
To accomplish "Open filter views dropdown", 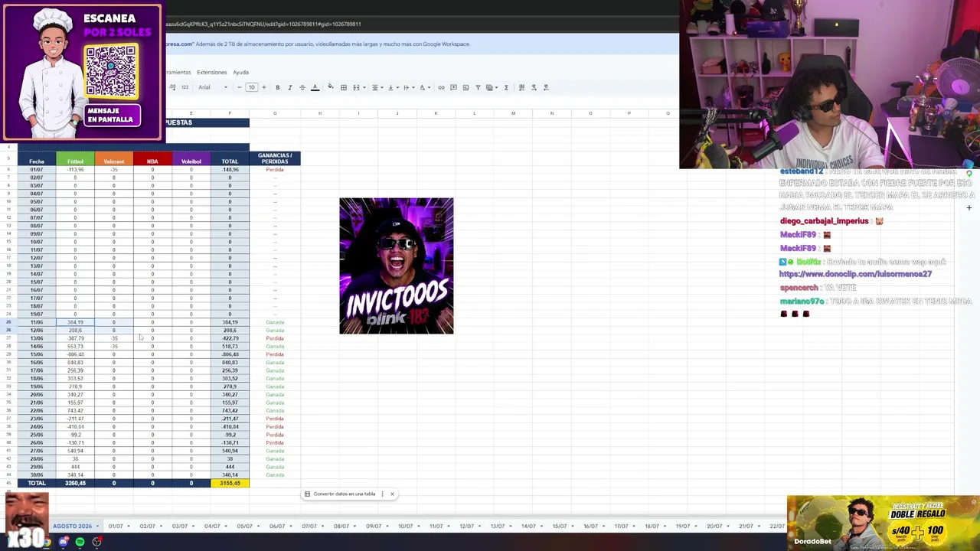I will [x=491, y=87].
